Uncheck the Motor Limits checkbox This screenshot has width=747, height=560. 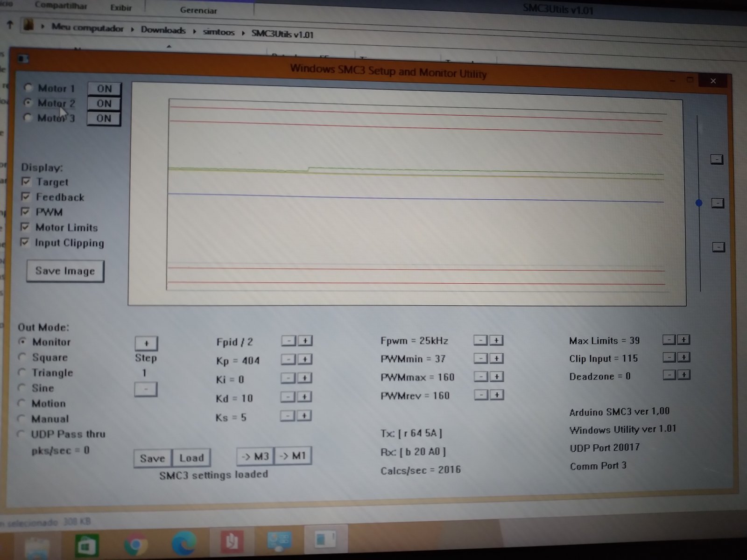pyautogui.click(x=25, y=227)
